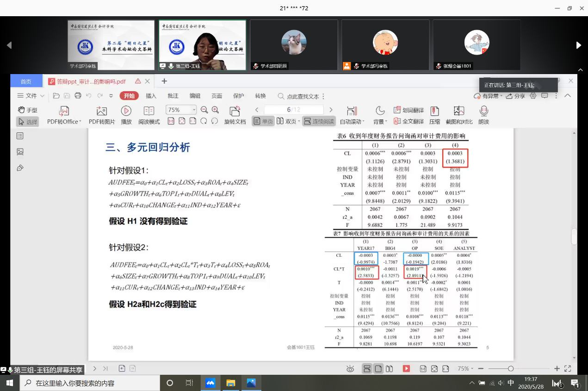Click the zoom slider in status bar
Screen dimensions: 588x391
[x=510, y=369]
